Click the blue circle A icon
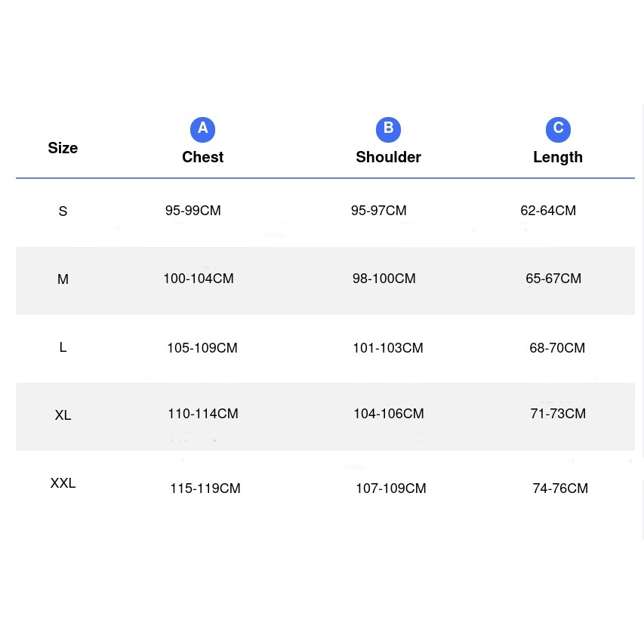This screenshot has width=644, height=644. 202,129
